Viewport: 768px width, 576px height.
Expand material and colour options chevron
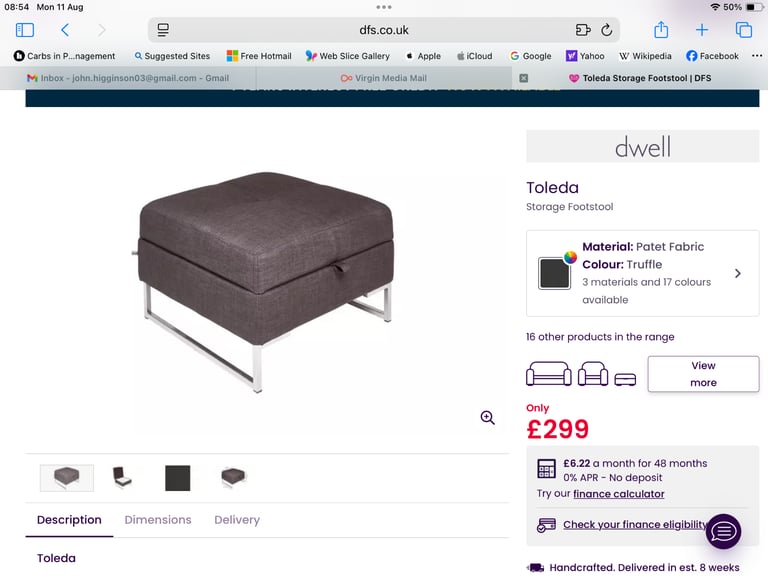coord(738,273)
